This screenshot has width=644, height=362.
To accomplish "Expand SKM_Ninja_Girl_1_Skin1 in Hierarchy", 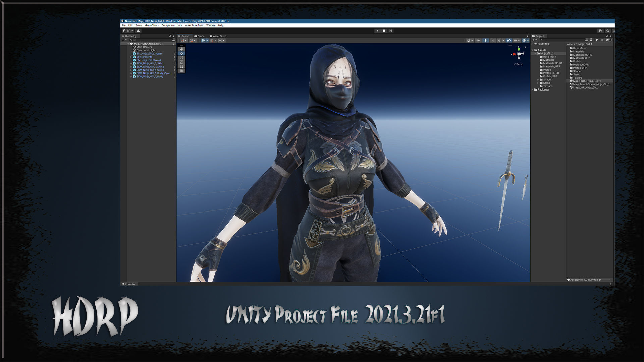I will click(x=131, y=63).
